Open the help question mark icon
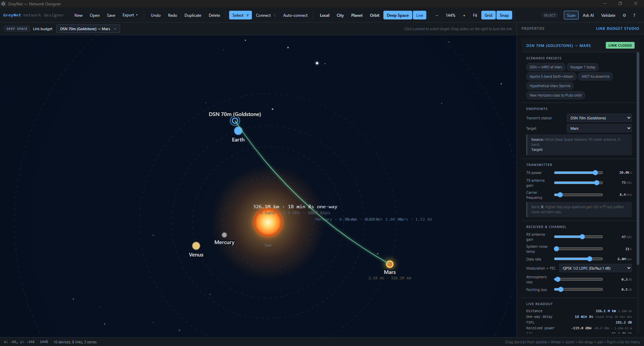This screenshot has width=644, height=346. point(634,15)
